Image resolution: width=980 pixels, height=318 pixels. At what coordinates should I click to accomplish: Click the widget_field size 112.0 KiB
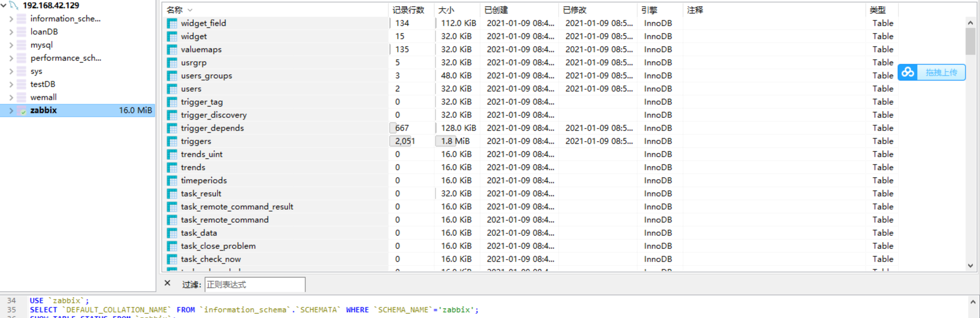458,23
